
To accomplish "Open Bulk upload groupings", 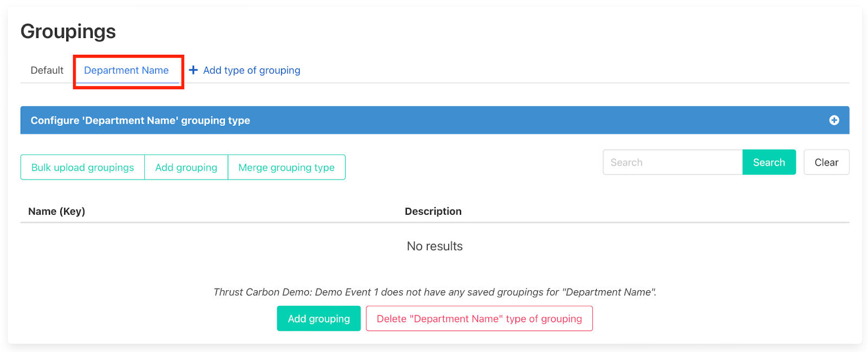I will tap(82, 168).
